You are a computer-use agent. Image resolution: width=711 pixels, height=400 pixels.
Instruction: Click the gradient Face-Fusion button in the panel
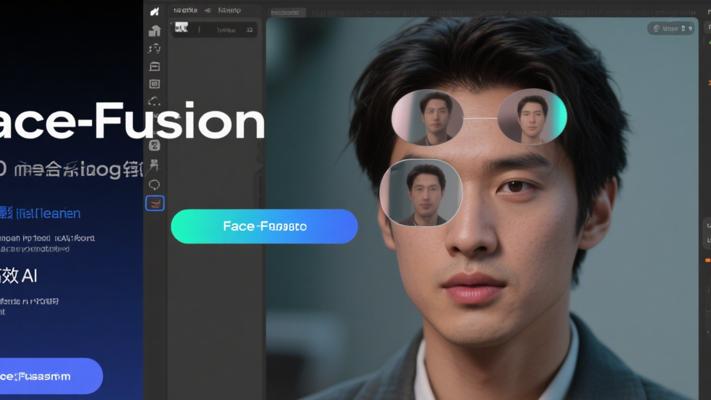coord(264,226)
